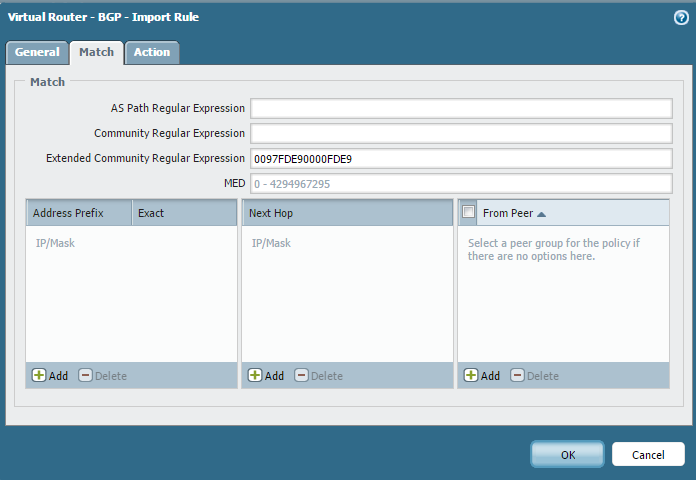Click the Add label under Address Prefix
This screenshot has height=480, width=696.
pyautogui.click(x=58, y=376)
